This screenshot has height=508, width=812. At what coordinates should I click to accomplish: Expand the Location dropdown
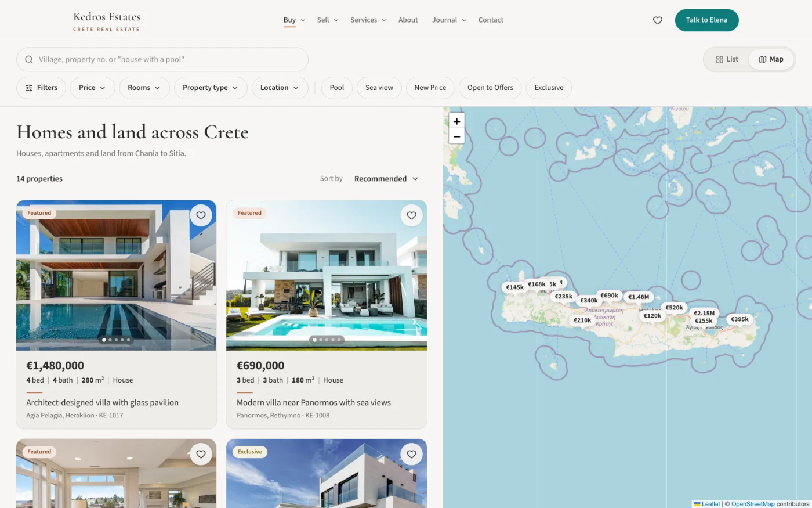pos(280,88)
